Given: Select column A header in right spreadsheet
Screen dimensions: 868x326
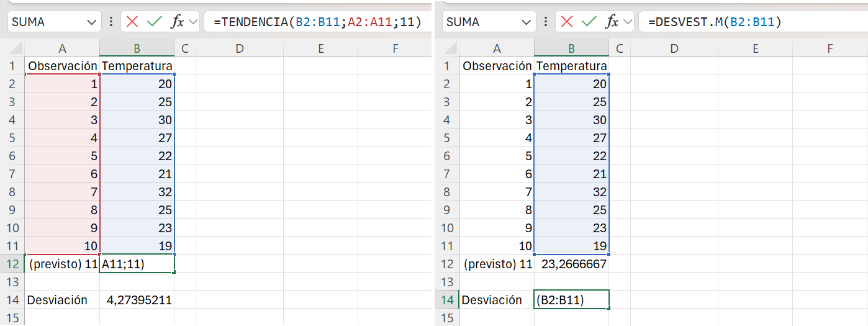Looking at the screenshot, I should pyautogui.click(x=497, y=48).
